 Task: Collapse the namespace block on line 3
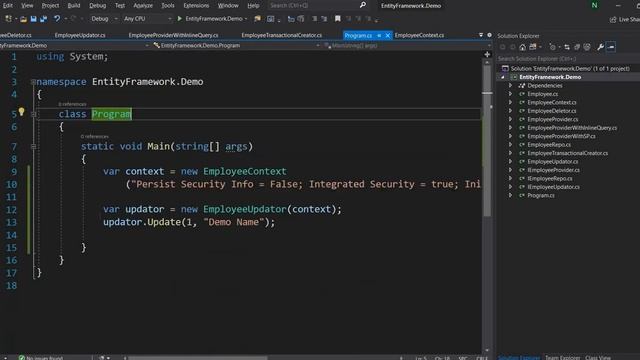(x=33, y=82)
